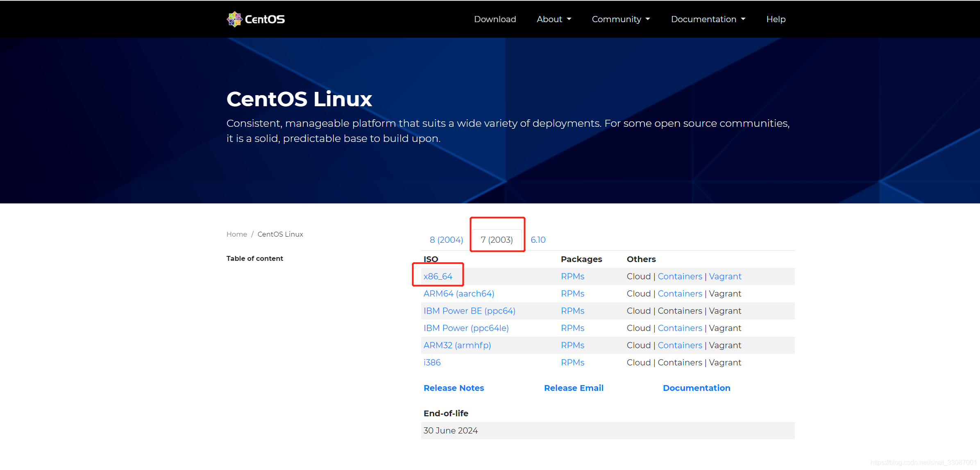Click the ARM64 aarch64 ISO link
The width and height of the screenshot is (980, 470).
[x=459, y=294]
